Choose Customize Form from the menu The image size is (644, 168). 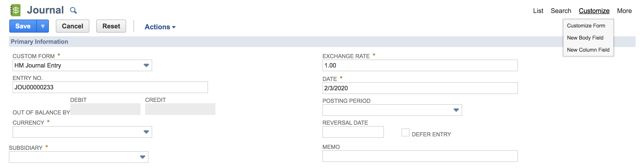(x=586, y=26)
